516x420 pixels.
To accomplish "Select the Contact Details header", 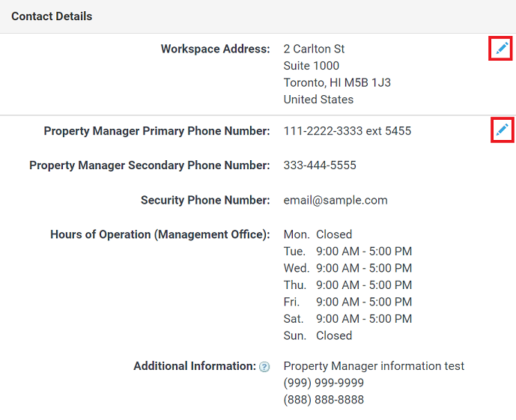I will [x=52, y=16].
